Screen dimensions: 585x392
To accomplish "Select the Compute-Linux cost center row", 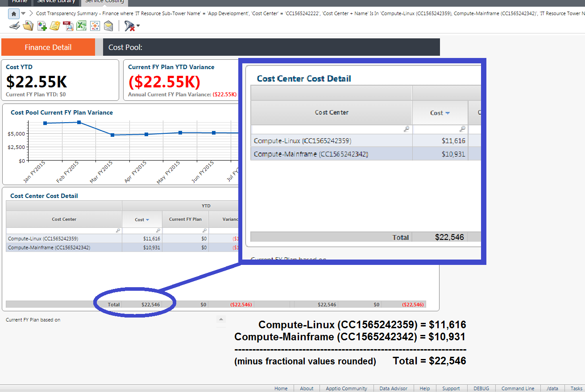I will pyautogui.click(x=43, y=239).
